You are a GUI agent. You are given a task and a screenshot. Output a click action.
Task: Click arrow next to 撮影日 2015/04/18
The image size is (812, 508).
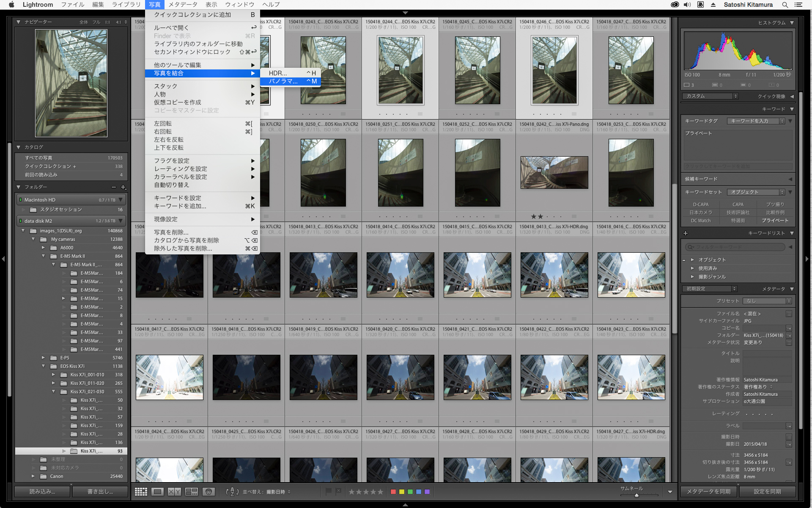point(789,444)
